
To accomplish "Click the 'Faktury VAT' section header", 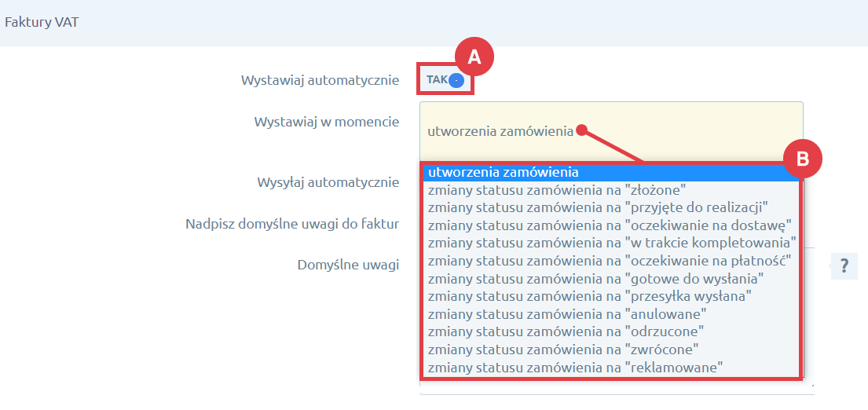I will point(42,22).
